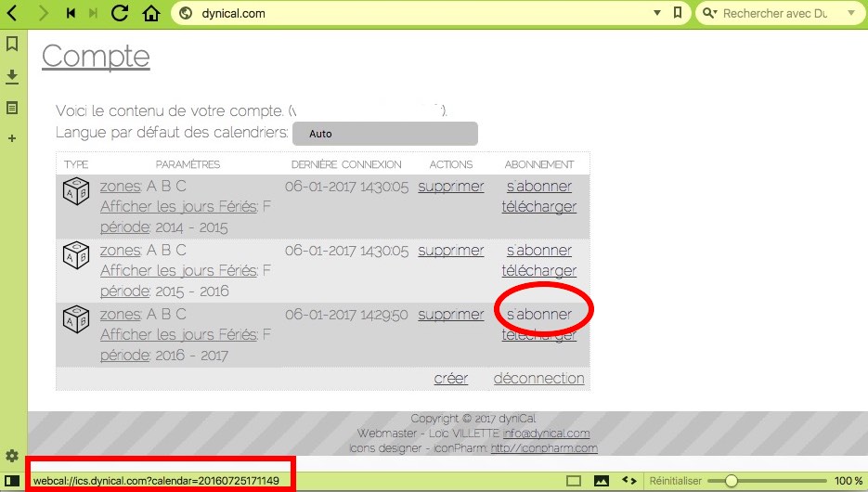
Task: Open the Bookmarks side panel
Action: pos(12,44)
